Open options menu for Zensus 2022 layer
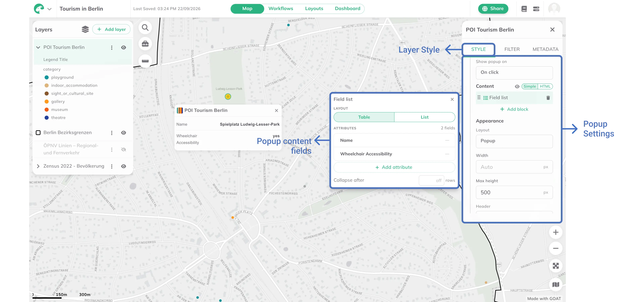This screenshot has height=302, width=644. [112, 166]
